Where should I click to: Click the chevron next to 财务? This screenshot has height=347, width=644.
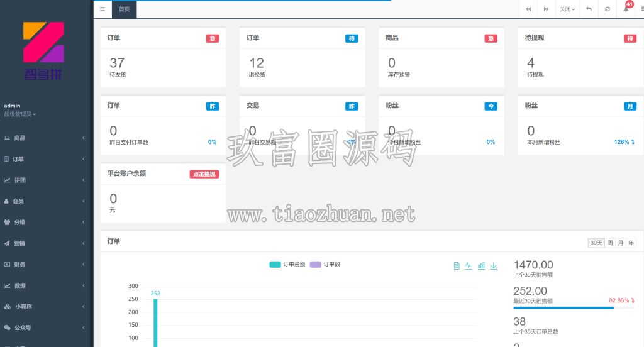tap(84, 265)
